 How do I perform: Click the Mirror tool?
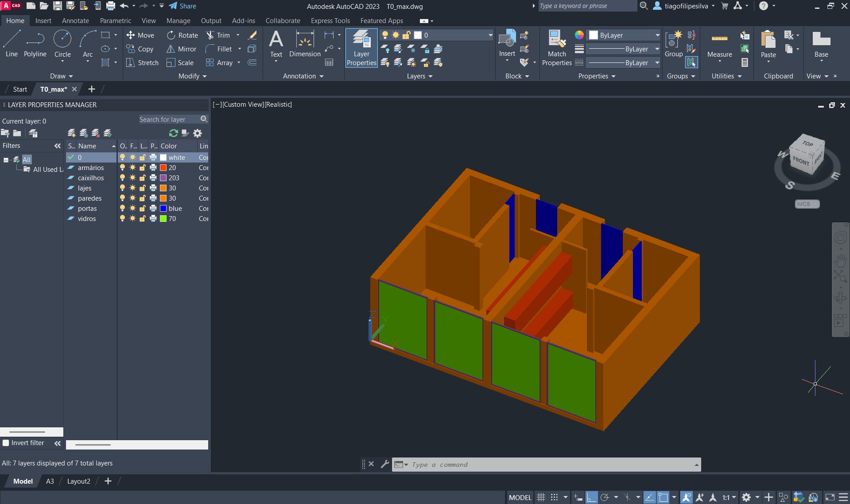[181, 49]
